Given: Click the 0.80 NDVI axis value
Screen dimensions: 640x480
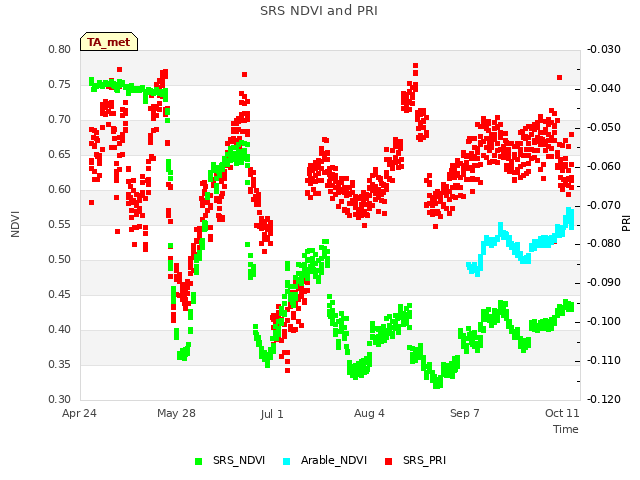Looking at the screenshot, I should tap(60, 49).
